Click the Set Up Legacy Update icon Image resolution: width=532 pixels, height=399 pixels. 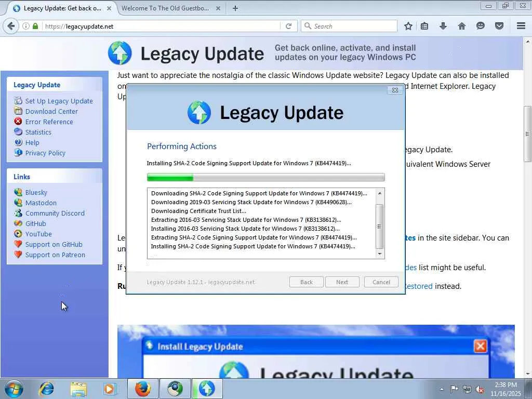point(18,100)
